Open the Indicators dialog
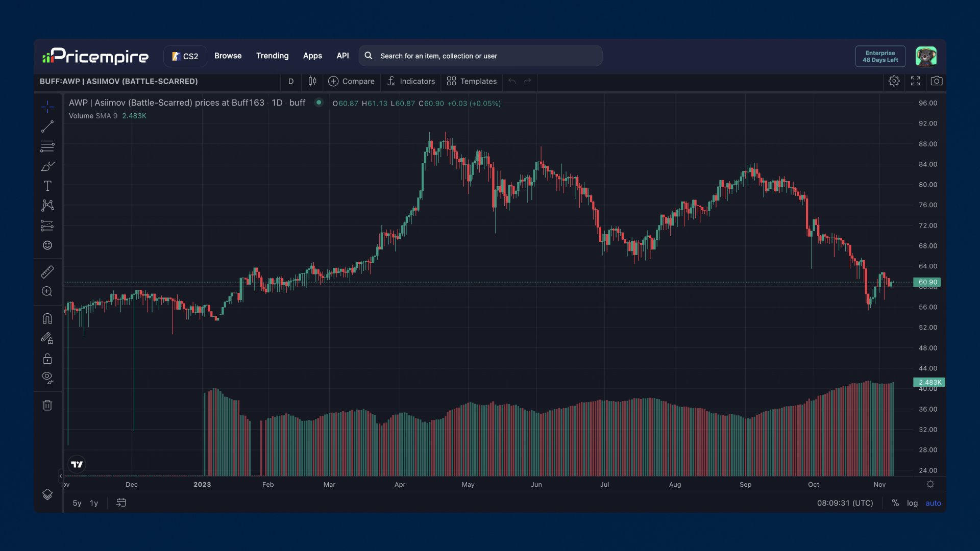Viewport: 980px width, 551px height. tap(411, 82)
